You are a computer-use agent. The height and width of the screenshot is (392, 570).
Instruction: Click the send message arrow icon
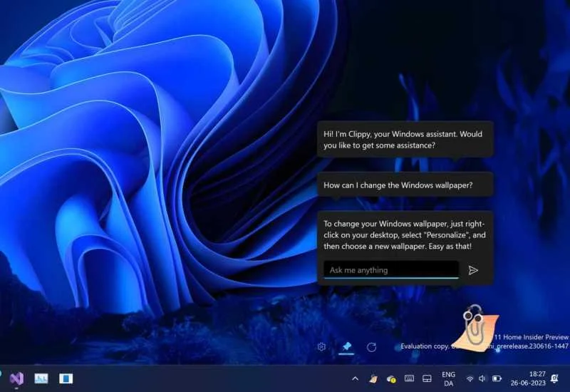[x=473, y=270]
